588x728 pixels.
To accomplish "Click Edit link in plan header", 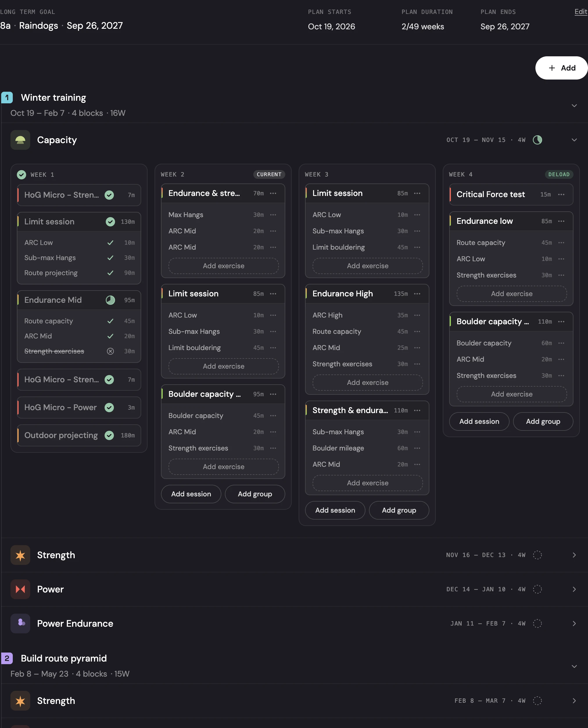I will click(x=581, y=12).
